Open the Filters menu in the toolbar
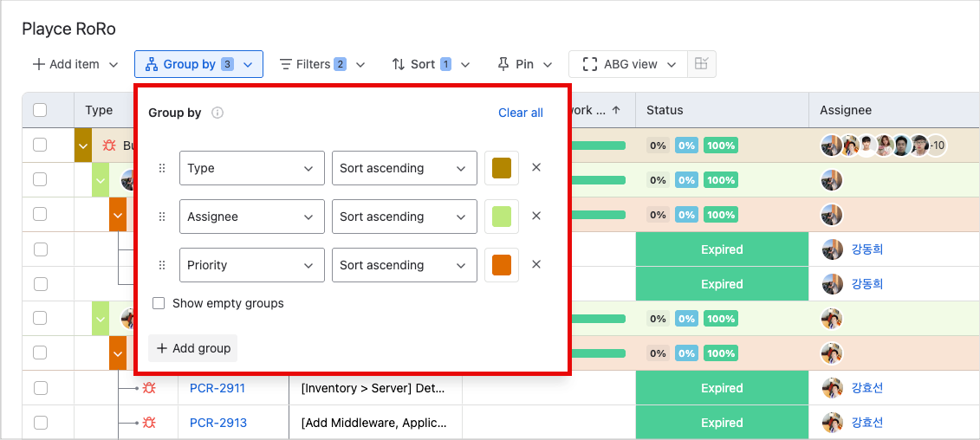The width and height of the screenshot is (980, 440). (321, 64)
